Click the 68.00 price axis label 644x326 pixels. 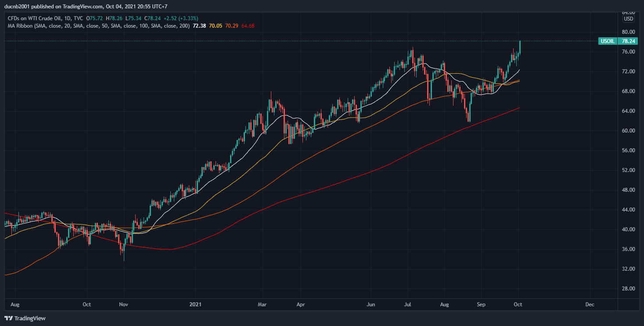pyautogui.click(x=629, y=91)
